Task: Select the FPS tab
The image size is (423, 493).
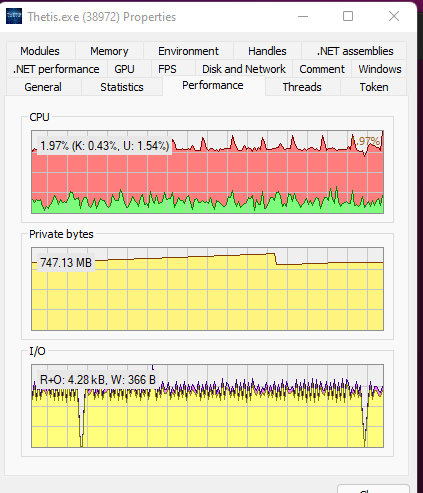Action: 167,69
